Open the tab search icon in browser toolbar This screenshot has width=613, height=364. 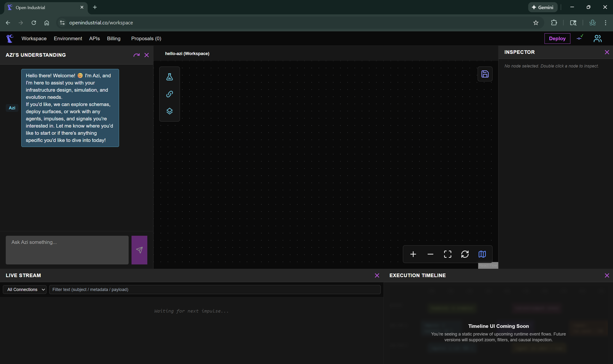tap(573, 23)
